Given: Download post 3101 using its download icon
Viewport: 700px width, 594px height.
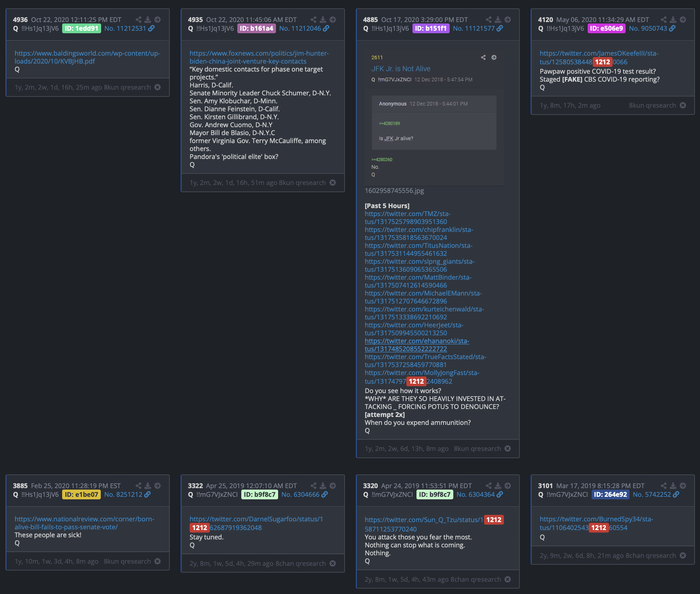Looking at the screenshot, I should tap(673, 486).
